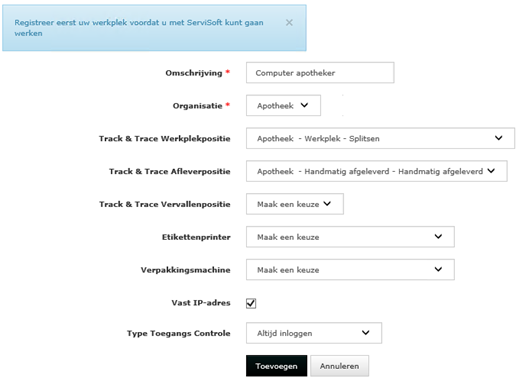
Task: Click the blue registration notice text
Action: coord(139,28)
